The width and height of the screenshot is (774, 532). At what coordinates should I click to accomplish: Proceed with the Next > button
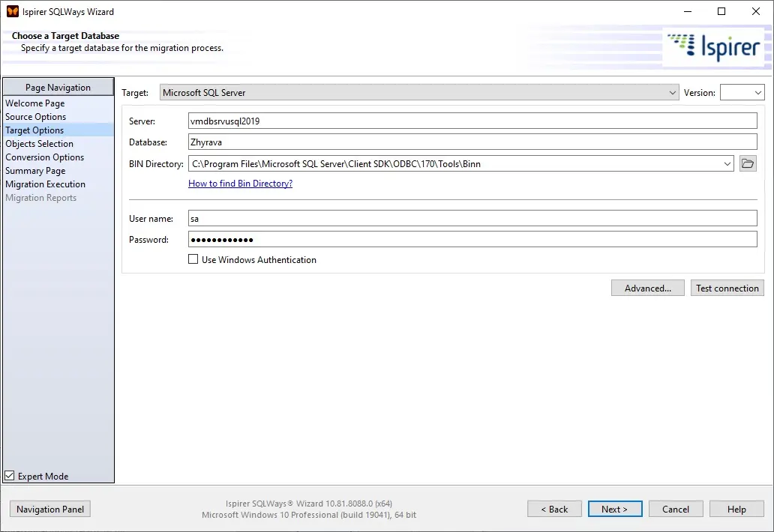(x=615, y=509)
